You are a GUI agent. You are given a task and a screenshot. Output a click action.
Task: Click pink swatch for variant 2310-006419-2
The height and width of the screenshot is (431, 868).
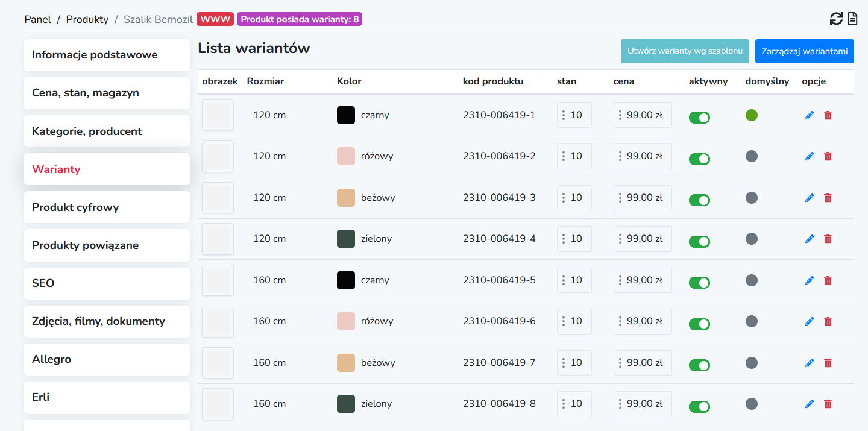point(346,156)
